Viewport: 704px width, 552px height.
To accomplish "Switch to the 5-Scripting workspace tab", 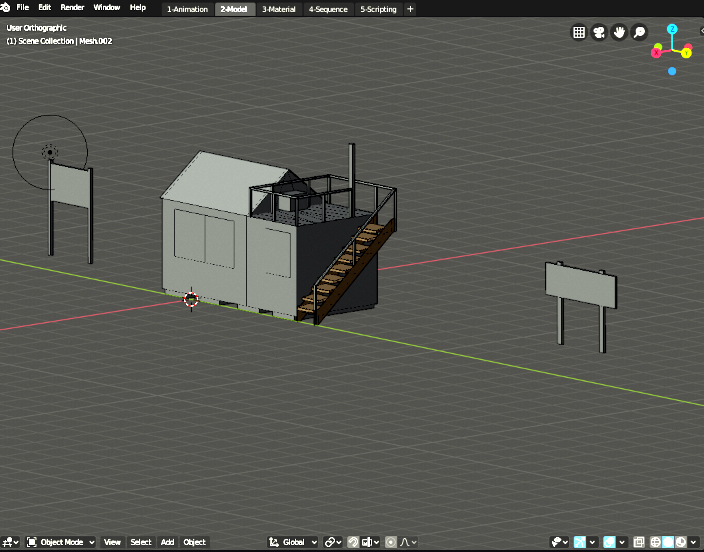I will (378, 9).
